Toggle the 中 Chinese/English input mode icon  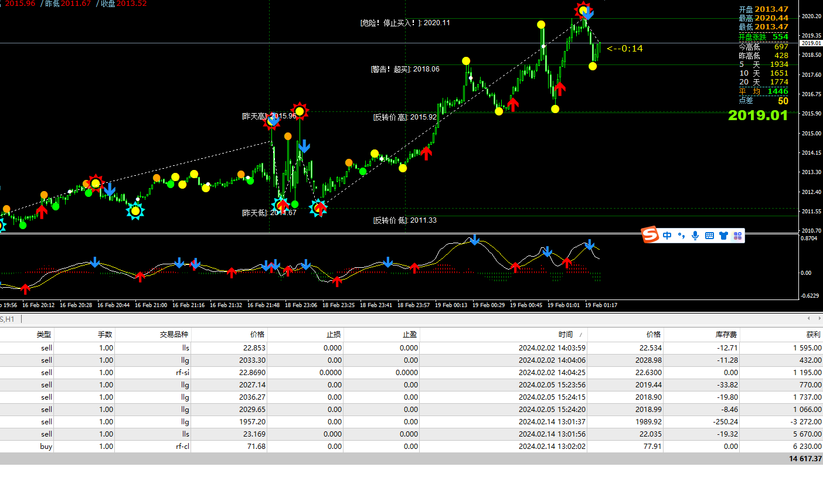coord(667,236)
